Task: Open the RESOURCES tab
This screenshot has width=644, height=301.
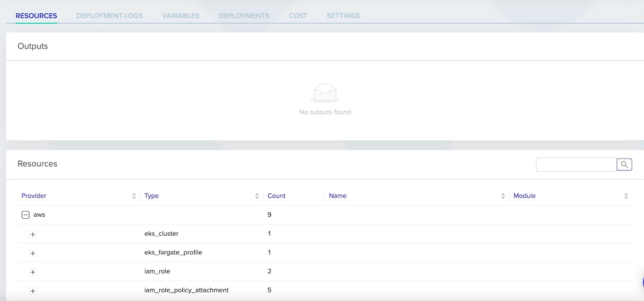Action: 36,16
